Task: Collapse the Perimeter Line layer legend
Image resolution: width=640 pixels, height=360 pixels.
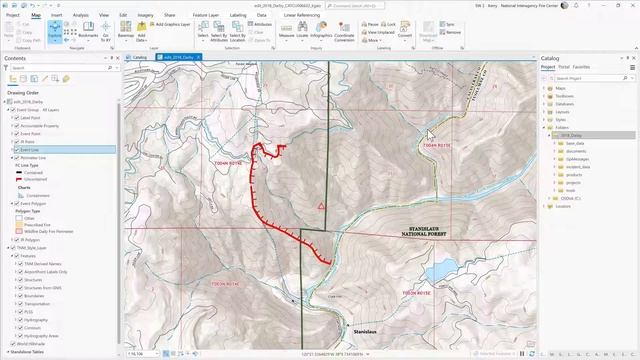Action: coord(12,158)
